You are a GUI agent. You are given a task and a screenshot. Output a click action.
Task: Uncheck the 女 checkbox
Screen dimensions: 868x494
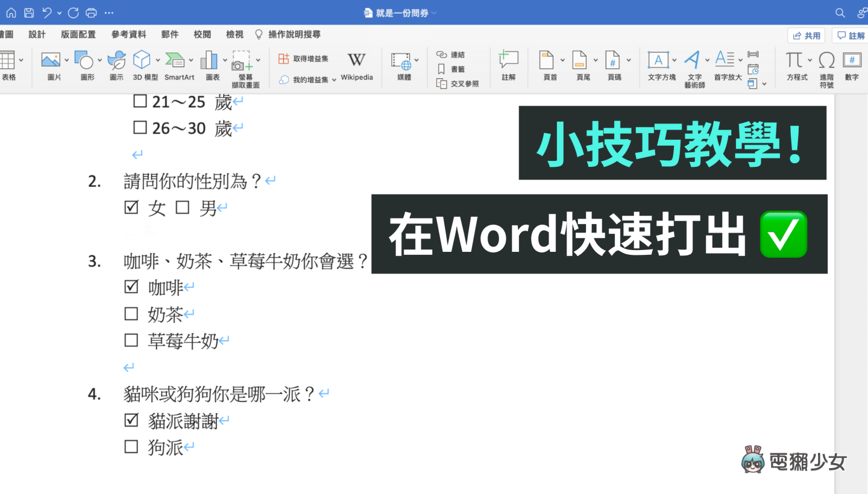click(131, 207)
